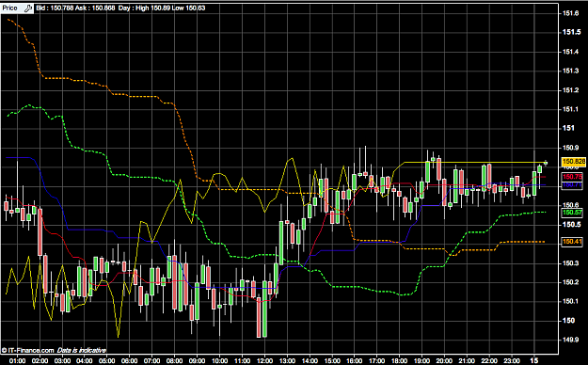Click the 02:00 time axis label
Screen dimensions: 588x365
[40, 361]
